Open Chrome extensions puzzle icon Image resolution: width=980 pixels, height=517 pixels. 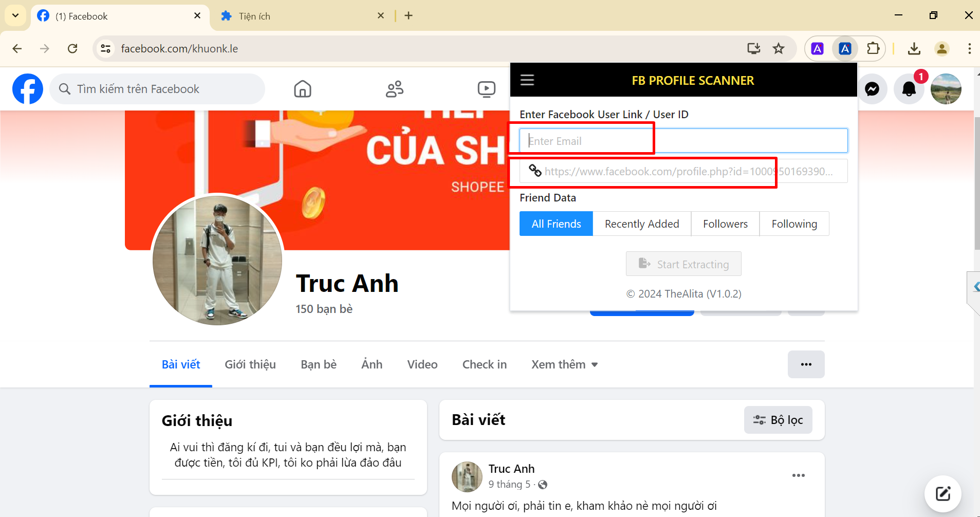(873, 49)
